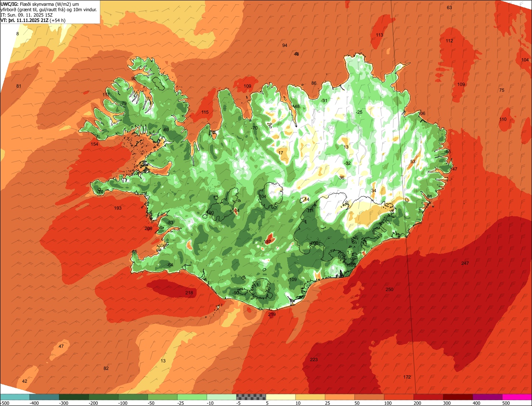This screenshot has width=532, height=406.
Task: Click the flux value 112 on the map
Action: 449,41
